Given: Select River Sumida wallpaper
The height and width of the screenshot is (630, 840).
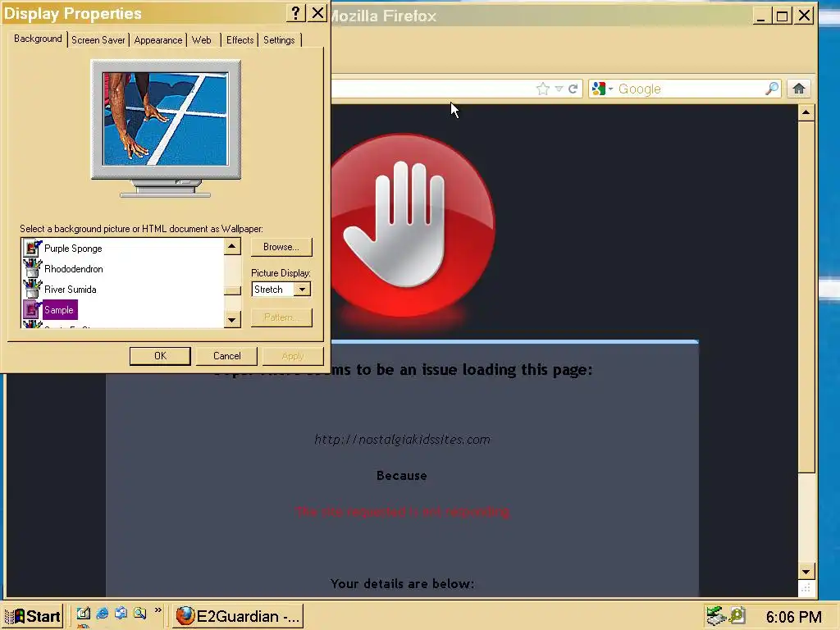Looking at the screenshot, I should tap(71, 290).
